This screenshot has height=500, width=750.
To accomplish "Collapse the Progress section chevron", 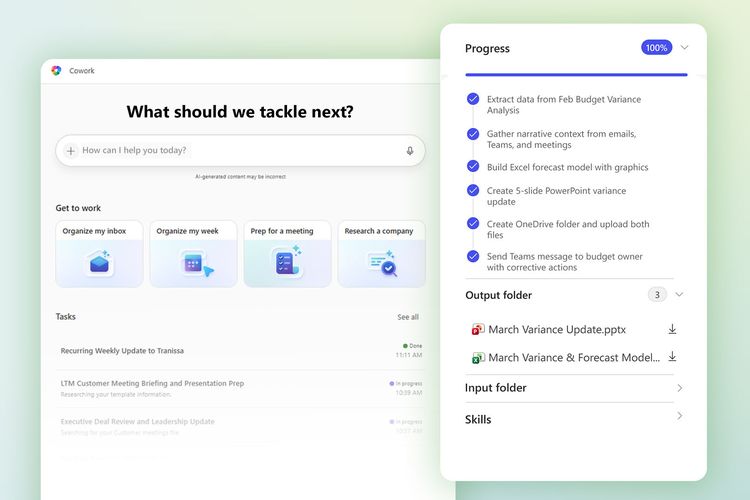I will tap(685, 47).
